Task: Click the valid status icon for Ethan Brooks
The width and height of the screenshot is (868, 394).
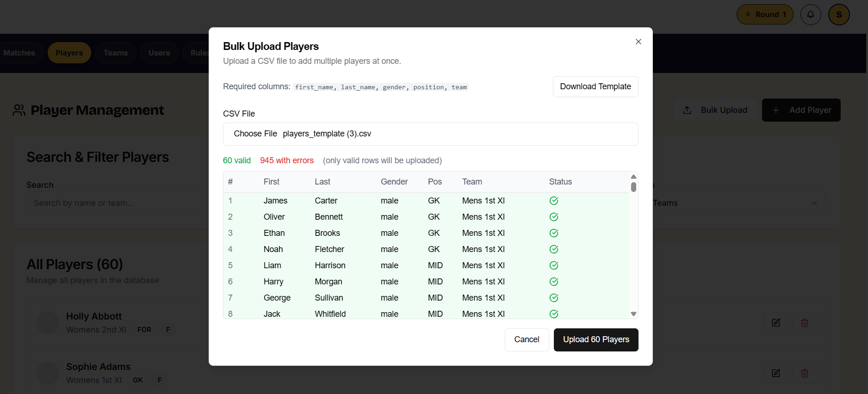Action: (x=554, y=233)
